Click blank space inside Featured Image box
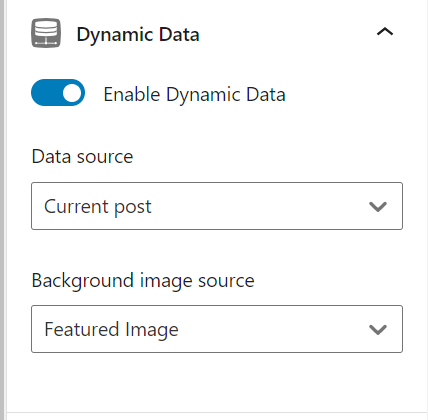This screenshot has width=428, height=420. point(273,329)
